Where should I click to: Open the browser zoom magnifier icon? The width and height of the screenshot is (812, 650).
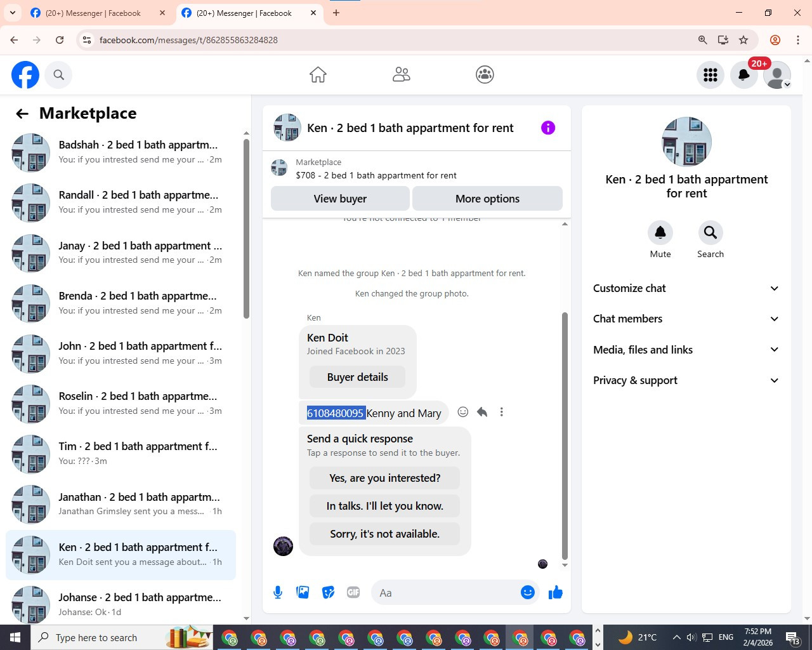(x=703, y=40)
